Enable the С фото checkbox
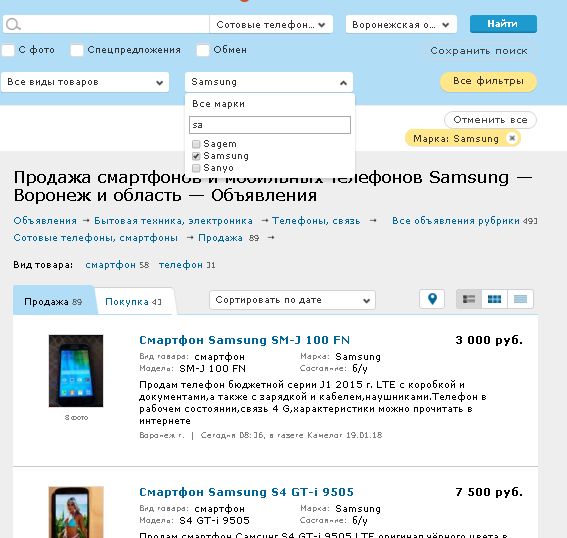The height and width of the screenshot is (538, 567). [x=8, y=50]
